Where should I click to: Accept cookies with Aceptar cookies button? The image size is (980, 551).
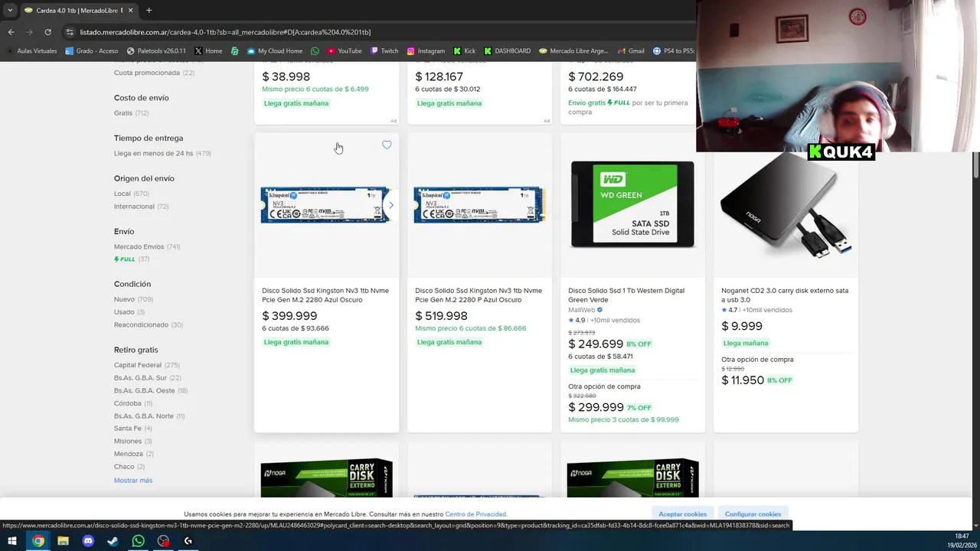[683, 514]
